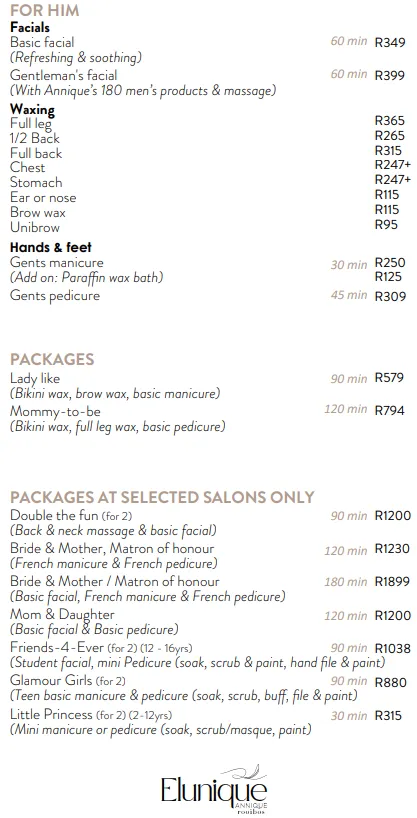Select the Double the fun package
This screenshot has height=818, width=417.
point(71,516)
